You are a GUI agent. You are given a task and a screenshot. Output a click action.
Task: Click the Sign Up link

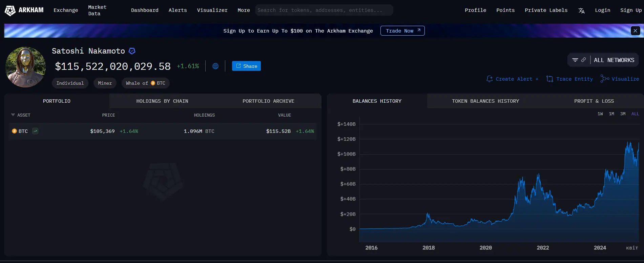(631, 10)
